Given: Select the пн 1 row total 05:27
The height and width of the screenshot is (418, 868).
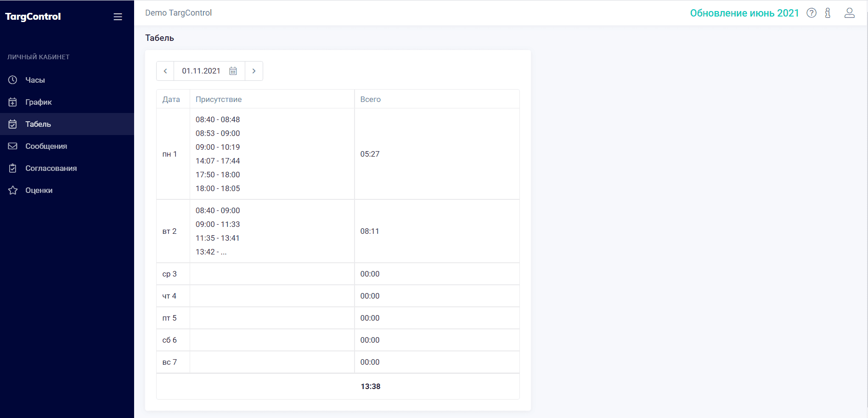Looking at the screenshot, I should click(x=370, y=154).
